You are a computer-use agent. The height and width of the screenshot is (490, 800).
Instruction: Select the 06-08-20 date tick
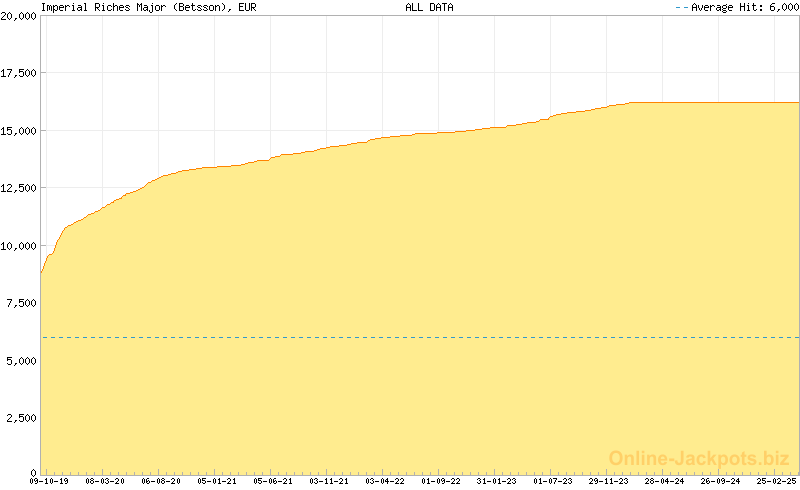(x=161, y=481)
